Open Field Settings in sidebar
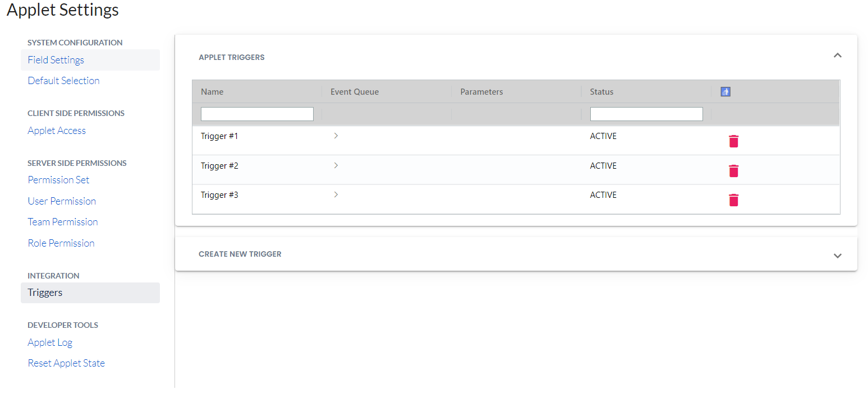 click(x=56, y=60)
